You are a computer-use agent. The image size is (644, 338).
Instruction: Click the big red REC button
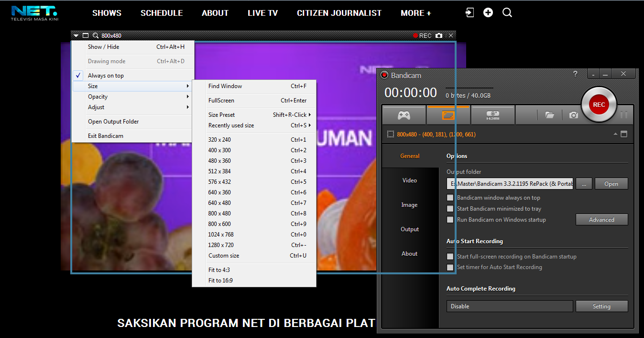(599, 105)
